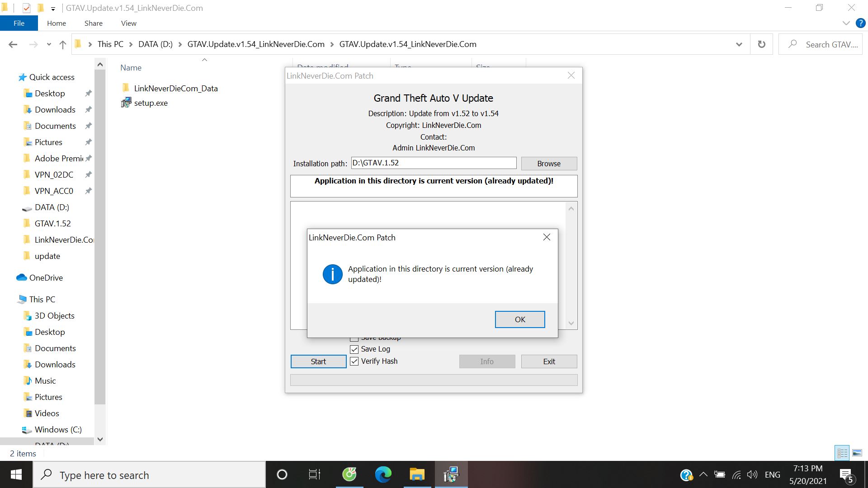This screenshot has height=488, width=868.
Task: Open Explorer Help question mark icon
Action: coord(860,23)
